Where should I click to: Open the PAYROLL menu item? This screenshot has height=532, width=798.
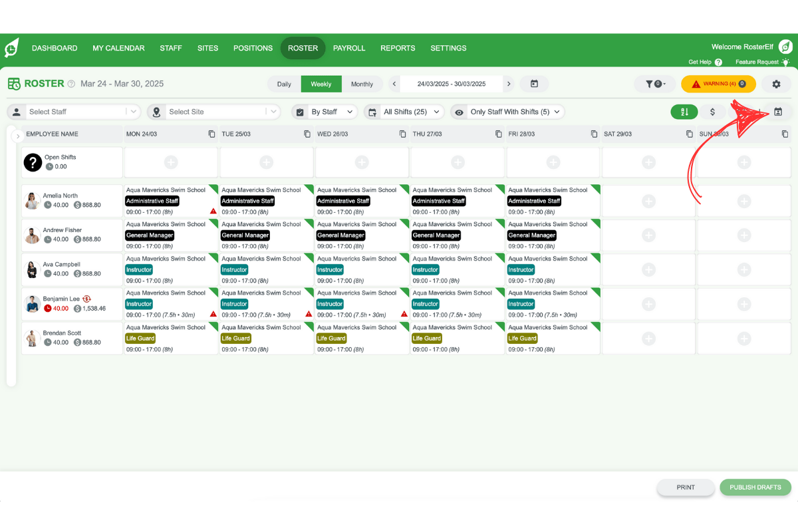pos(349,48)
